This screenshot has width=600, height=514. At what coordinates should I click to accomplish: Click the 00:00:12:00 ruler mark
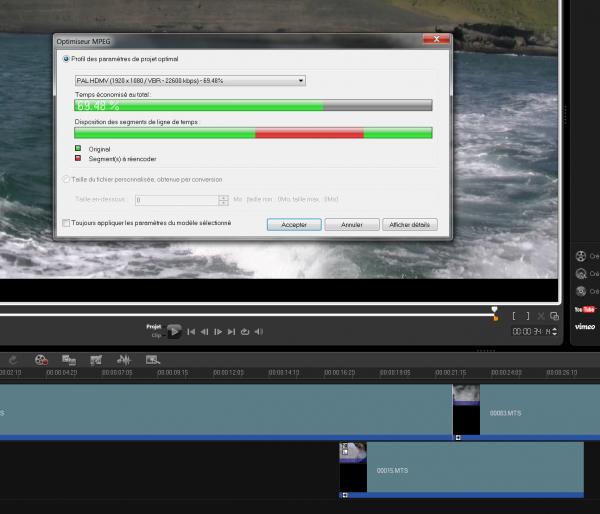228,372
